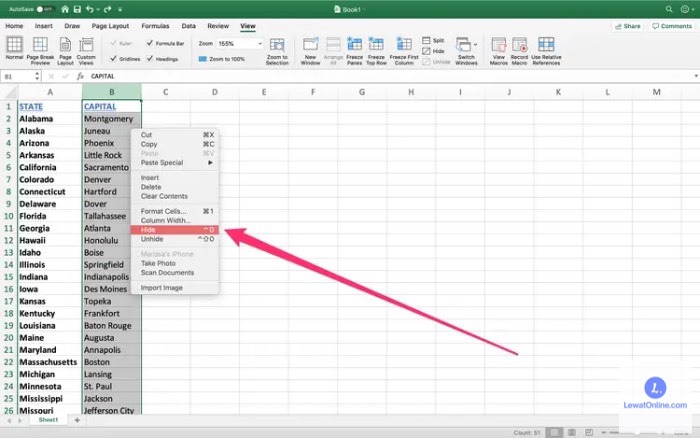
Task: Select column C header
Action: click(166, 92)
